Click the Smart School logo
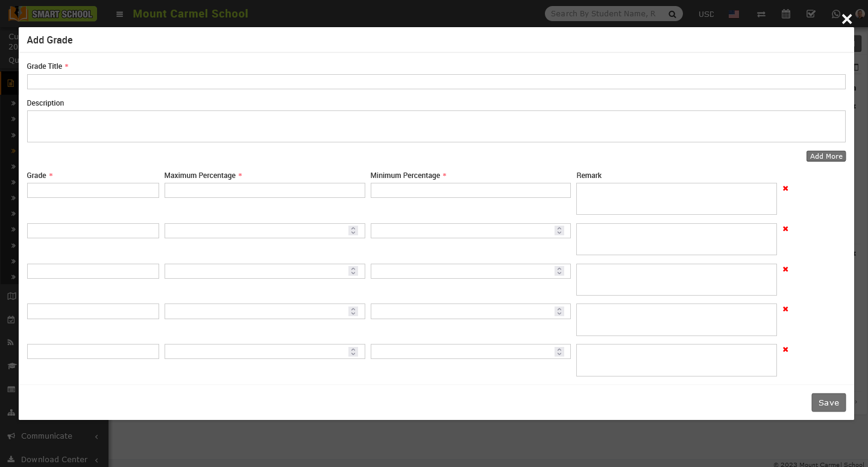 pos(52,13)
